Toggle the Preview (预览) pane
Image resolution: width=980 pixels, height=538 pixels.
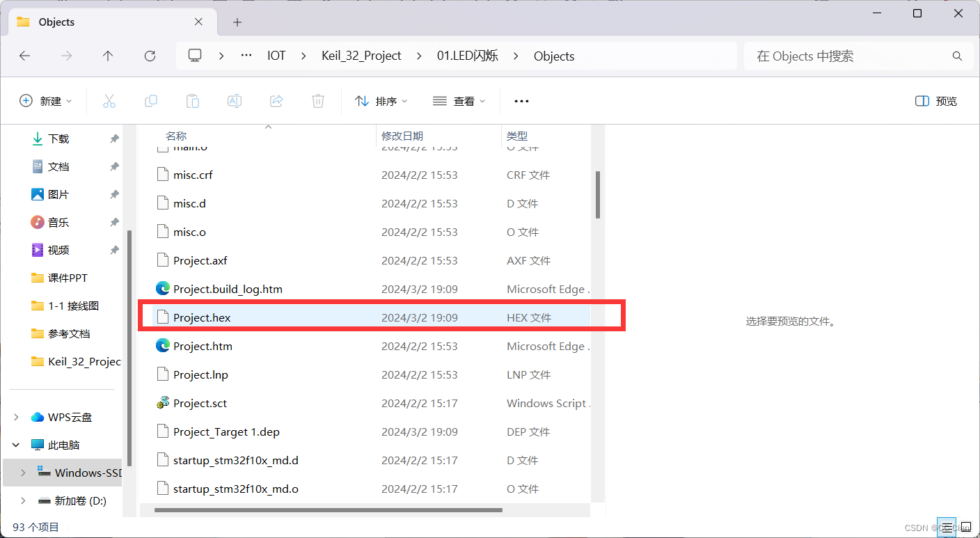click(935, 101)
